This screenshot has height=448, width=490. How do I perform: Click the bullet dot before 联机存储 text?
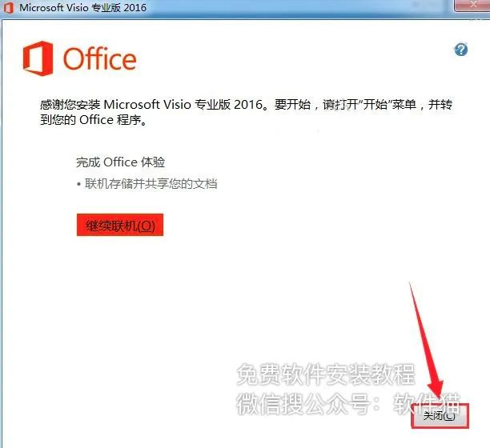[x=78, y=184]
